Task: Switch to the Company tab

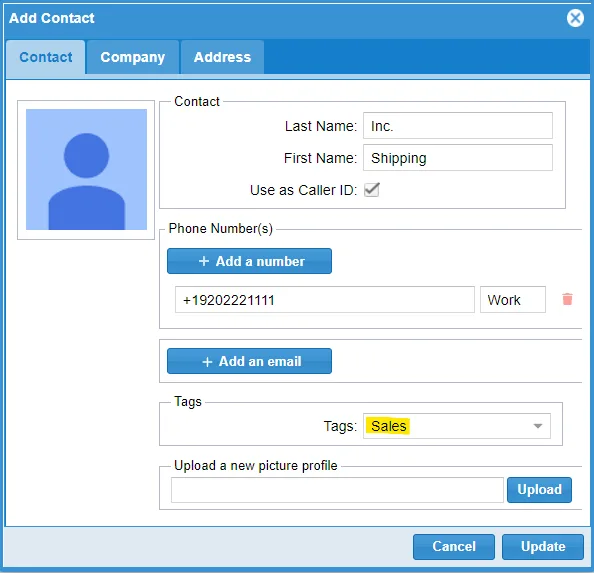Action: [x=132, y=57]
